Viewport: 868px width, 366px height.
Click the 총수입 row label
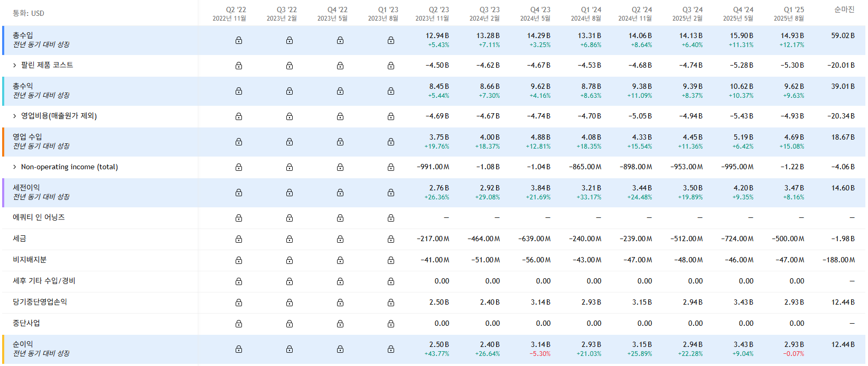click(x=23, y=35)
